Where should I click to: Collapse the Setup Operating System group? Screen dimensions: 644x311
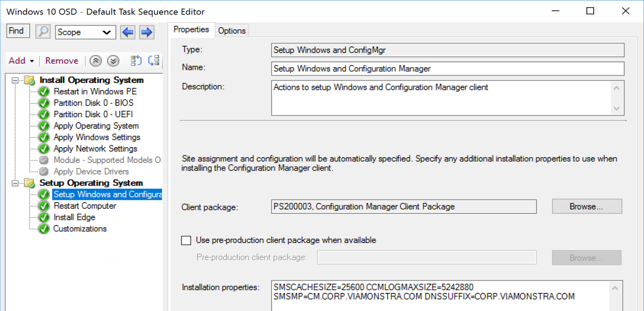[x=15, y=183]
